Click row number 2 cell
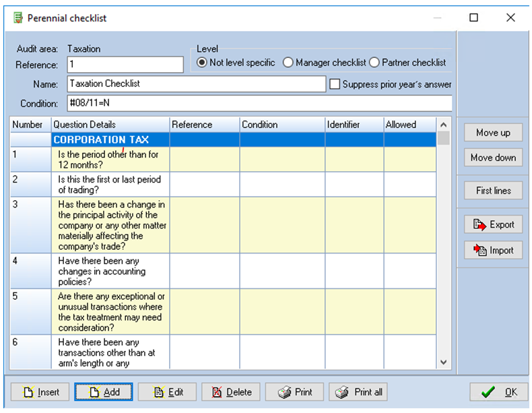Image resolution: width=532 pixels, height=413 pixels. tap(31, 185)
